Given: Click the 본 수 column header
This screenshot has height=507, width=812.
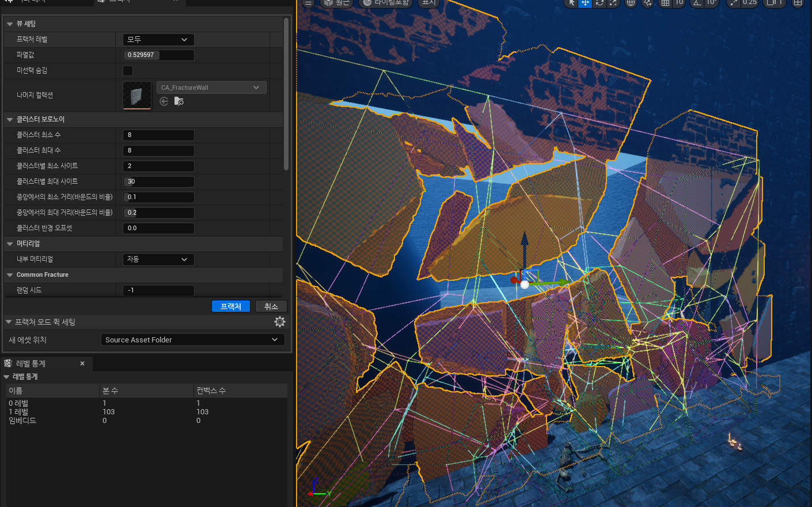Looking at the screenshot, I should point(147,391).
